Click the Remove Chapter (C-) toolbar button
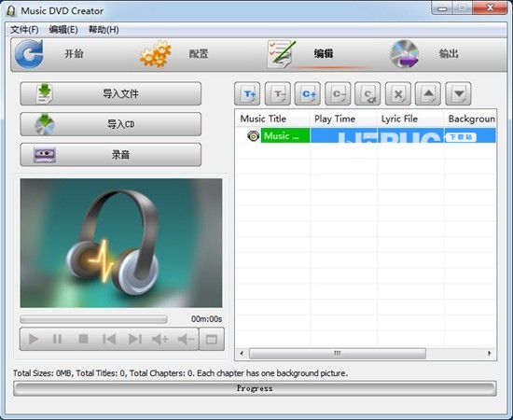The height and width of the screenshot is (420, 513). [x=338, y=93]
